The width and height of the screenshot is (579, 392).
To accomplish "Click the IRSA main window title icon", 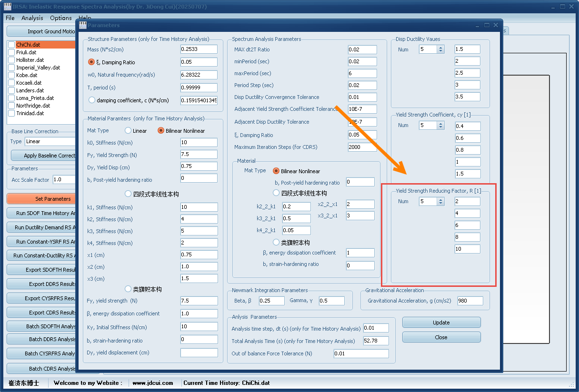I will click(x=8, y=7).
